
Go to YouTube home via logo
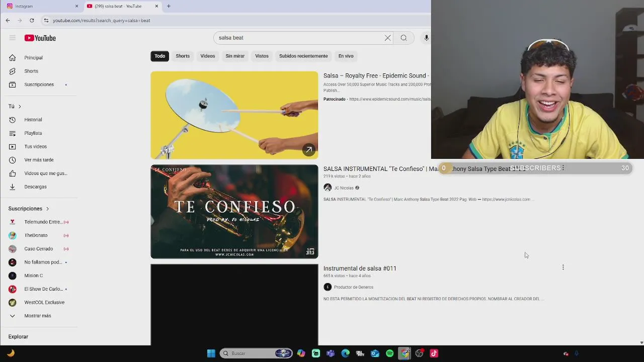tap(40, 38)
